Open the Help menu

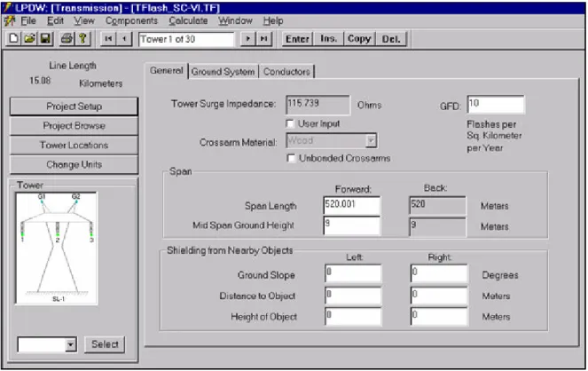tap(273, 20)
